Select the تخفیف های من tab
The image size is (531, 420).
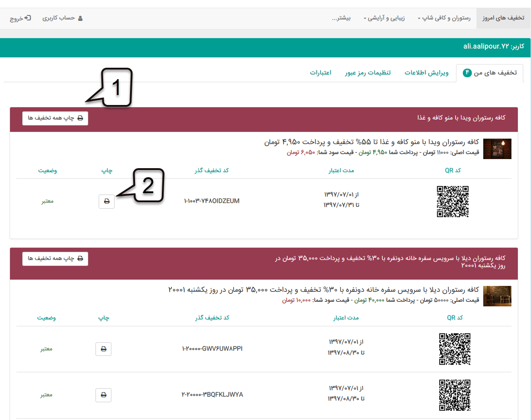click(490, 73)
